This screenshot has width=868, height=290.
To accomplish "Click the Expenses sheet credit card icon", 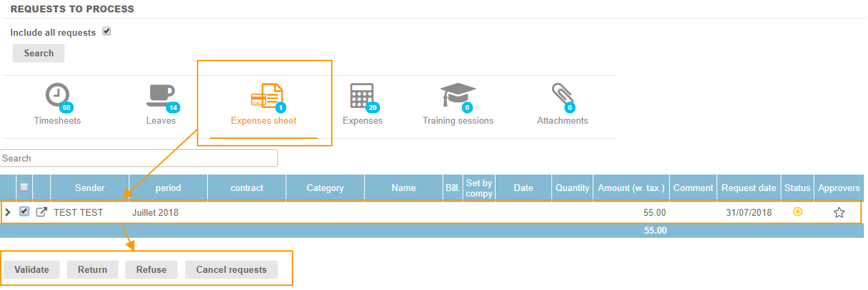I will tap(266, 96).
